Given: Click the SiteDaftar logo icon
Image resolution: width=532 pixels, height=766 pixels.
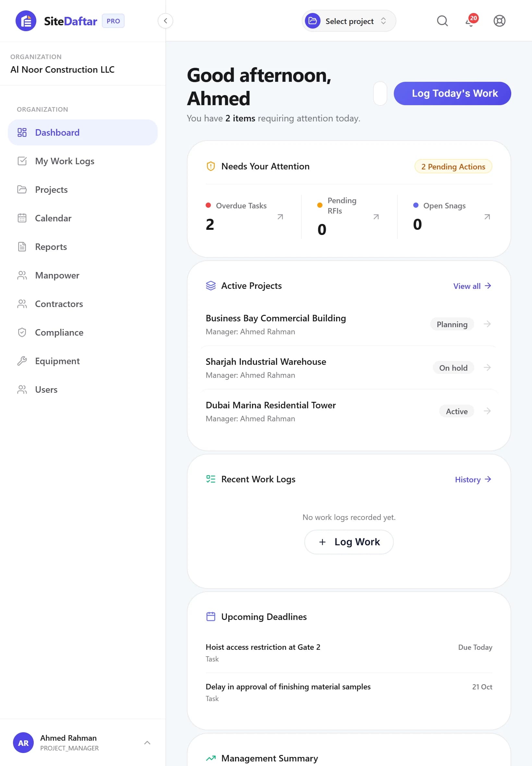Looking at the screenshot, I should [x=26, y=21].
